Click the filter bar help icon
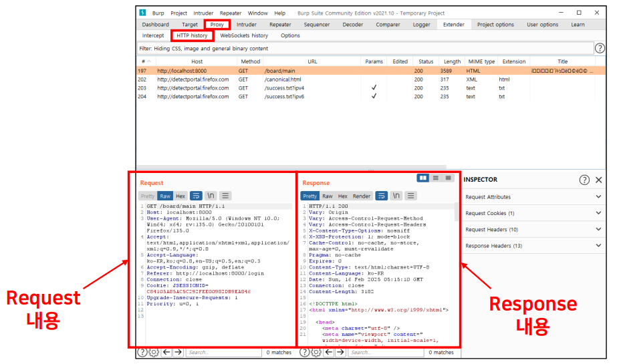 [600, 48]
